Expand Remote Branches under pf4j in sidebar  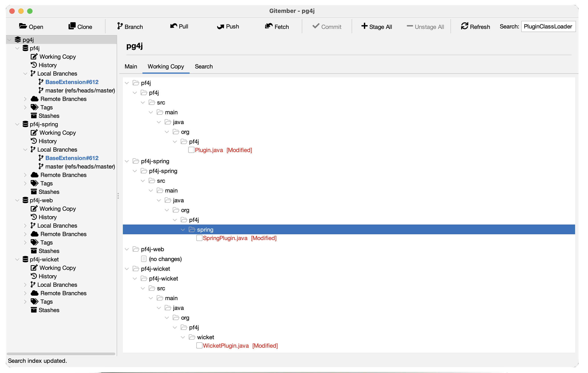(x=25, y=99)
